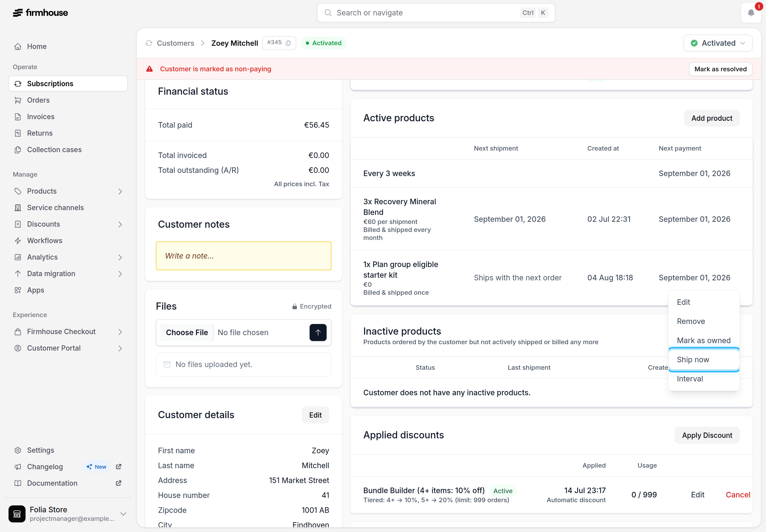766x532 pixels.
Task: Cancel the Bundle Builder discount
Action: (x=738, y=495)
